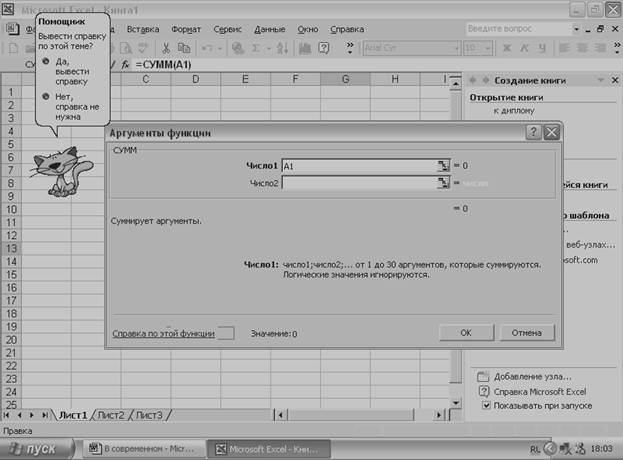This screenshot has width=623, height=460.
Task: Open the Справка menu
Action: 347,29
